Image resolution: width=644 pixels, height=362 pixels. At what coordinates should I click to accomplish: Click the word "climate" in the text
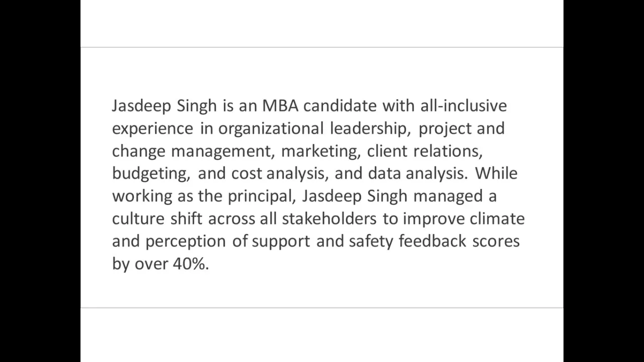pos(497,218)
